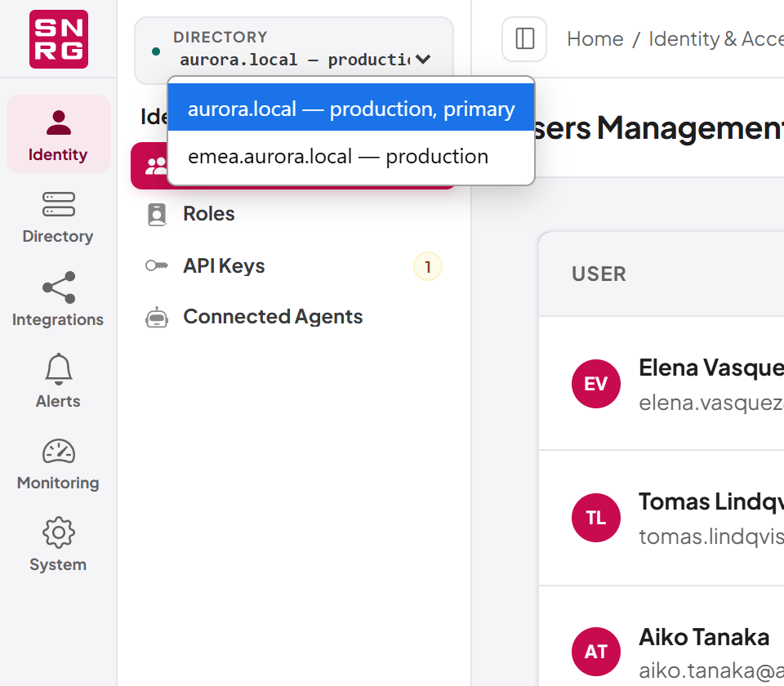Toggle the sidebar panel icon

pyautogui.click(x=524, y=39)
